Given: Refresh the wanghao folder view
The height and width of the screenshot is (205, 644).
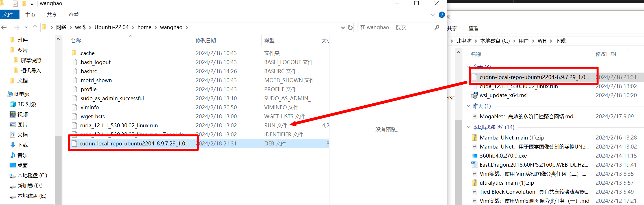Looking at the screenshot, I should tap(350, 27).
